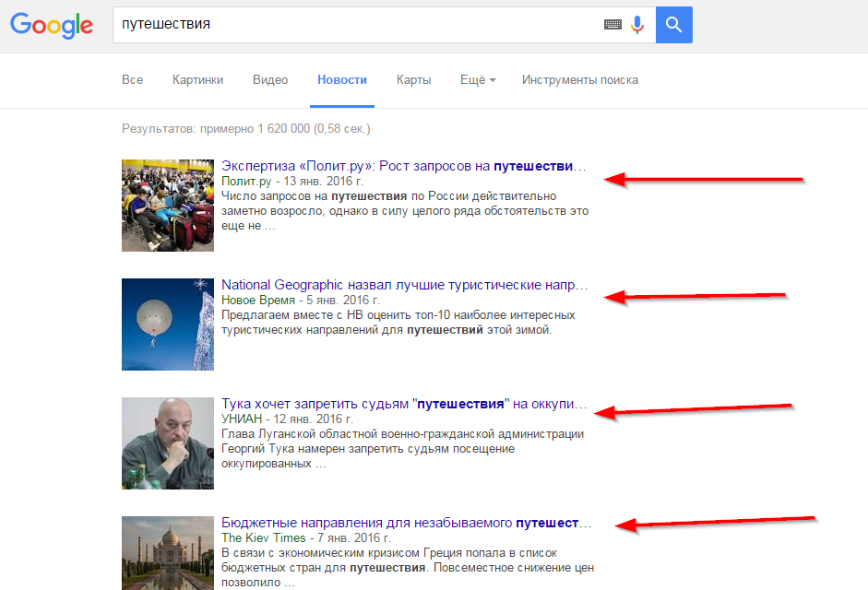Open the on-screen keyboard icon
Image resolution: width=868 pixels, height=590 pixels.
(x=612, y=24)
